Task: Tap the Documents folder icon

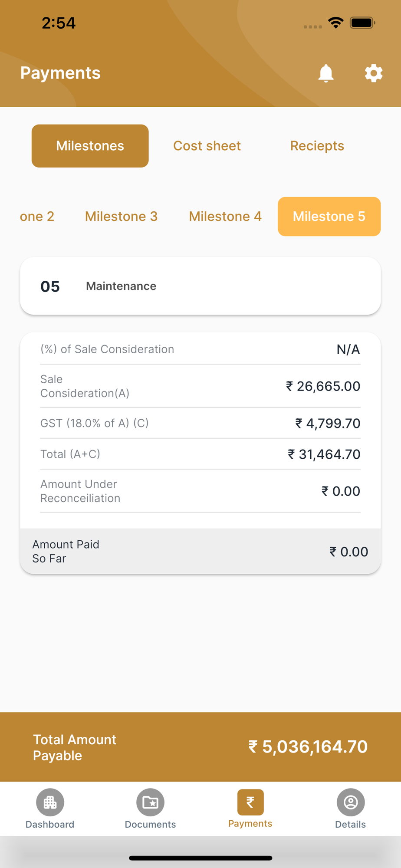Action: [150, 802]
